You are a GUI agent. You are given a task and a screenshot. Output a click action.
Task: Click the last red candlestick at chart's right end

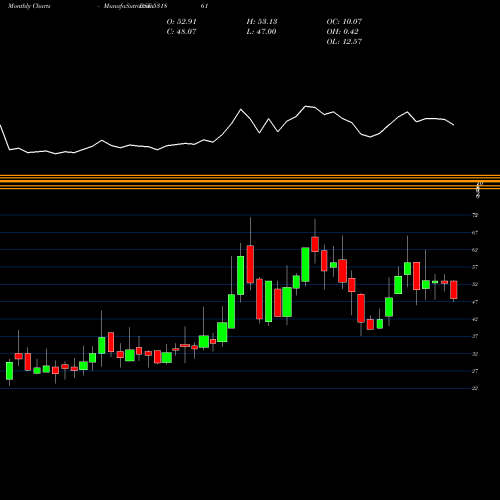pos(454,290)
